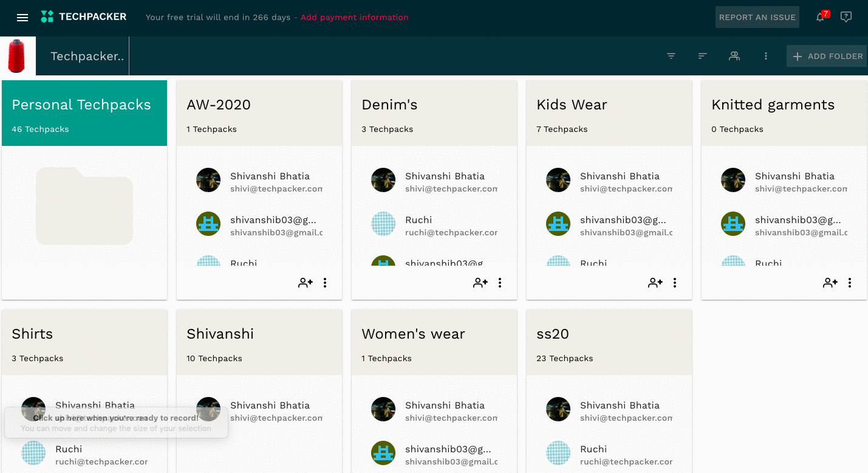
Task: Open the Kids Wear folder title
Action: [572, 105]
